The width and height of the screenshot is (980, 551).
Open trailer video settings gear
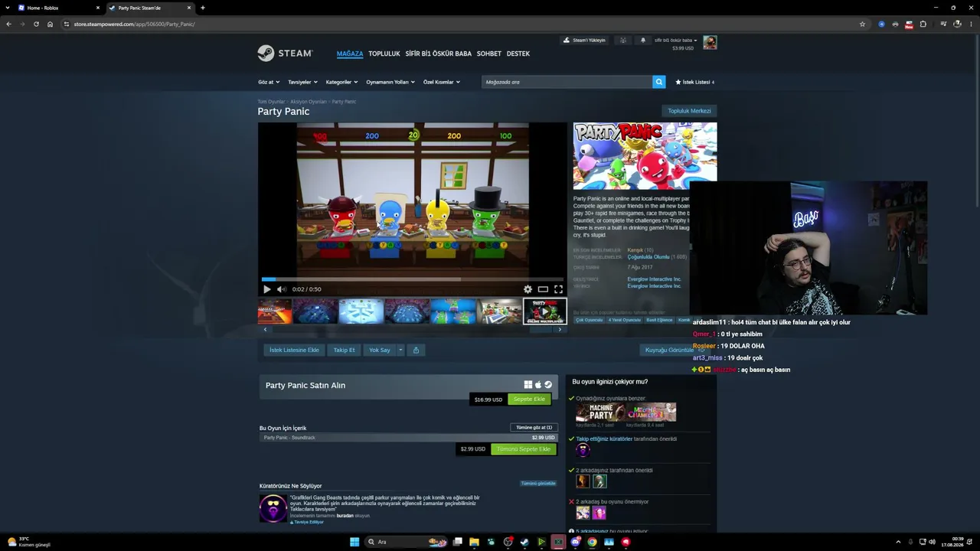point(528,289)
